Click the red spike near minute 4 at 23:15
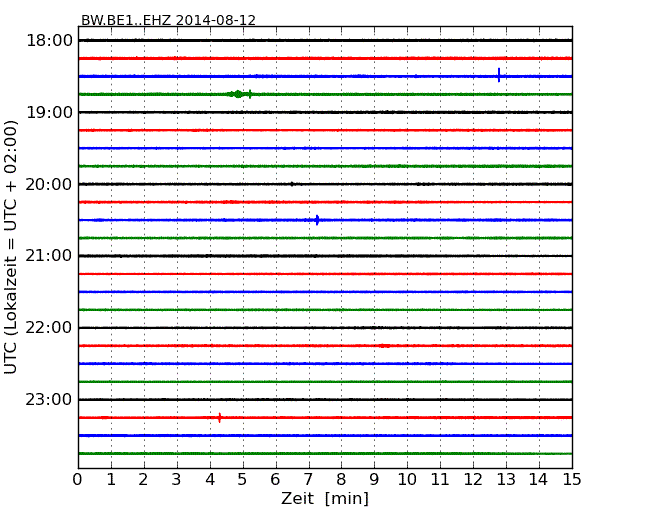Screen dimensions: 650x520 point(219,418)
